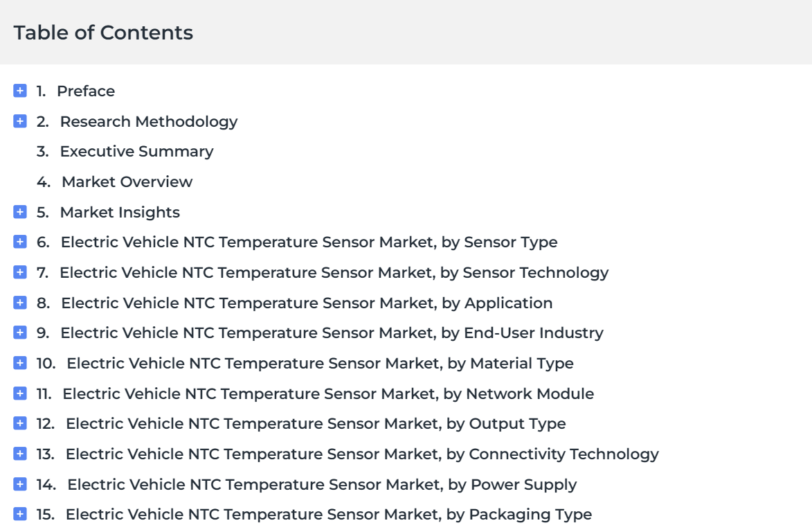Select Market Insights title text
Image resolution: width=812 pixels, height=532 pixels.
pyautogui.click(x=120, y=213)
